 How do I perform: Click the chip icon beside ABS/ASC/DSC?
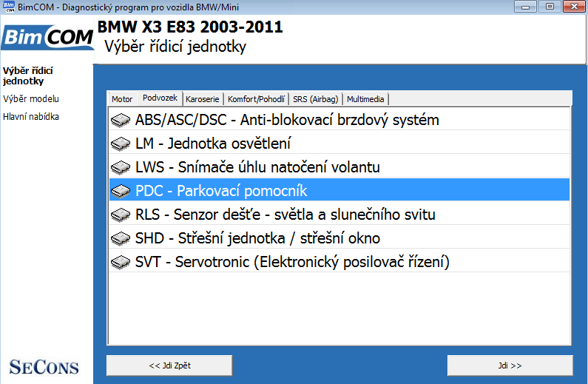pyautogui.click(x=121, y=121)
